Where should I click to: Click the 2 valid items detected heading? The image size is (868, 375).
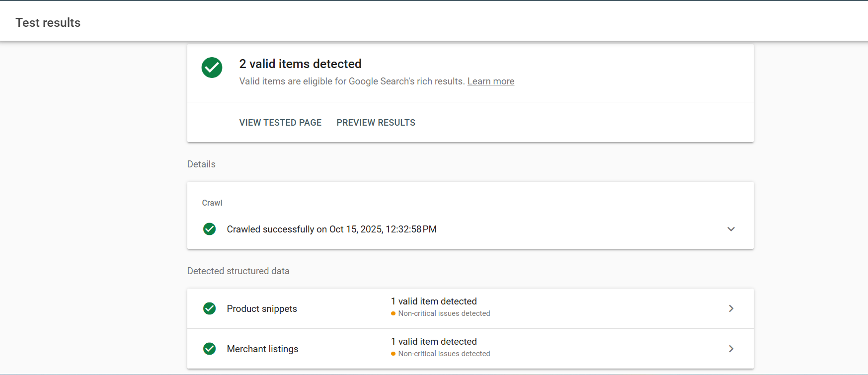tap(300, 64)
